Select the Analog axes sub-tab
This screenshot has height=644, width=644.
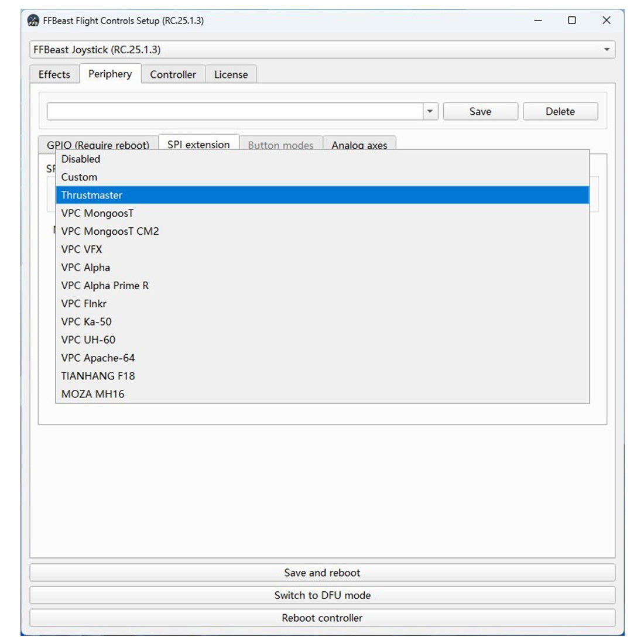coord(359,145)
